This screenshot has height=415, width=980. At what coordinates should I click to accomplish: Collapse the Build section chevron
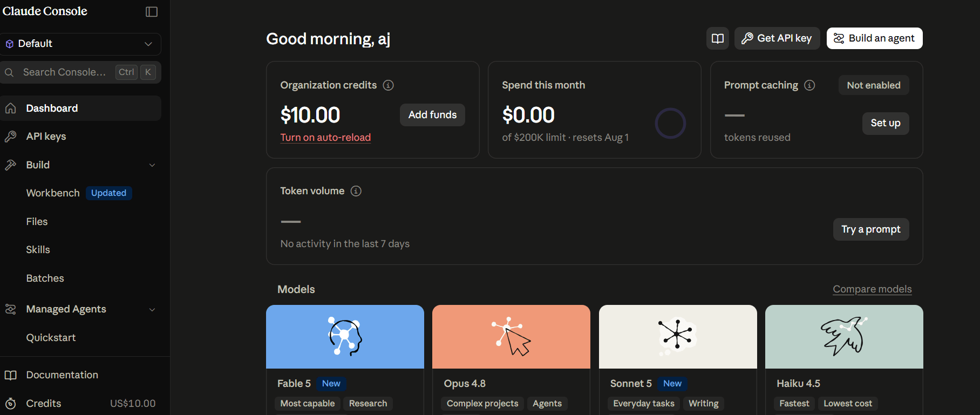152,165
